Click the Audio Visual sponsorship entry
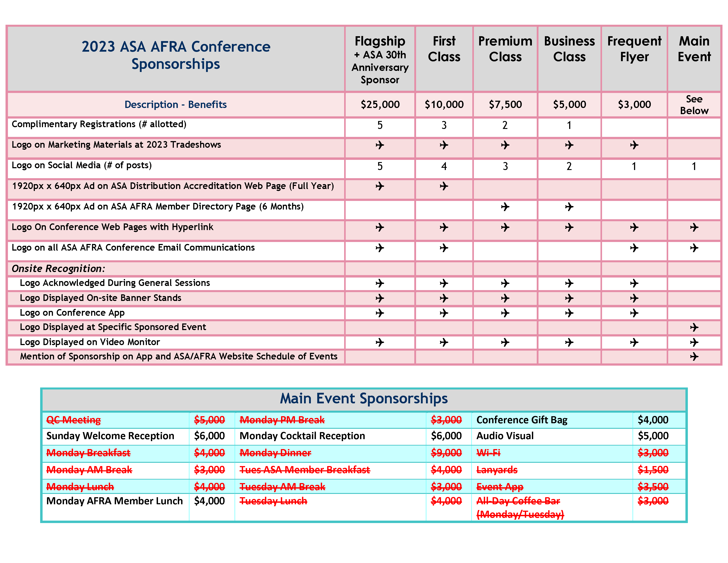Viewport: 728px width, 563px height. point(505,436)
